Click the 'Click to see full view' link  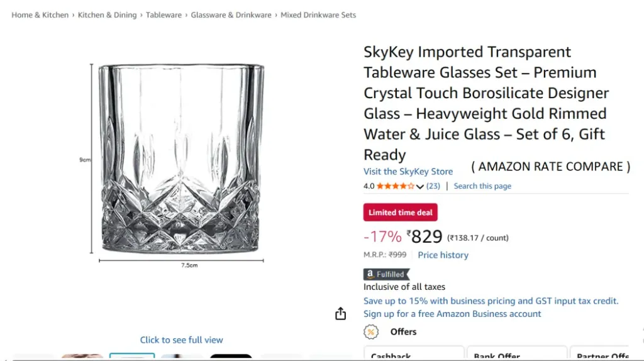coord(181,340)
